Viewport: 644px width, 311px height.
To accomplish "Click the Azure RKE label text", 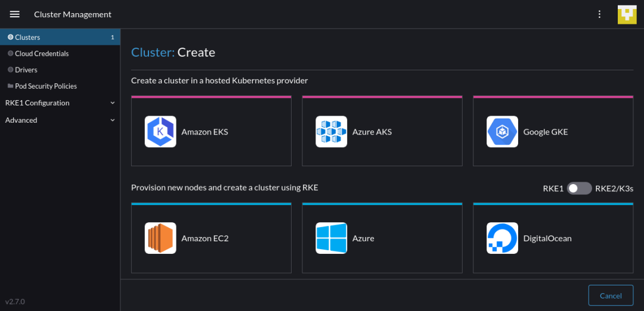I will (364, 238).
